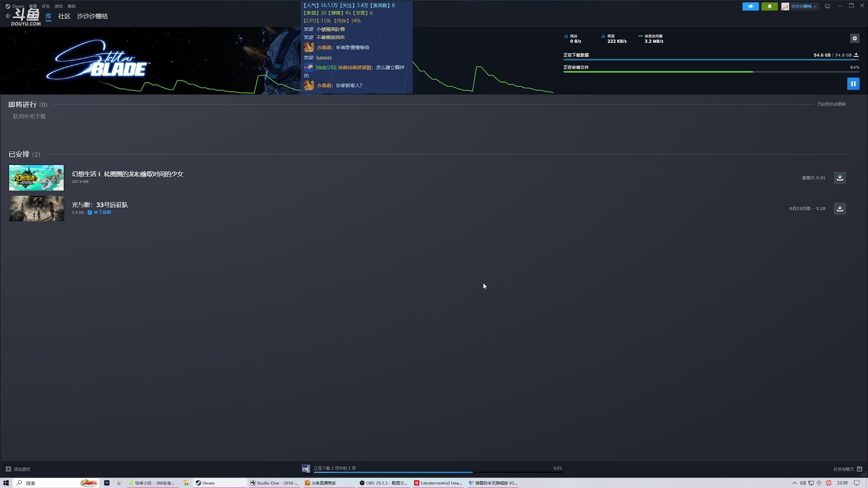The width and height of the screenshot is (868, 488).
Task: Open 光与影 33号远征队 thumbnail
Action: [37, 208]
